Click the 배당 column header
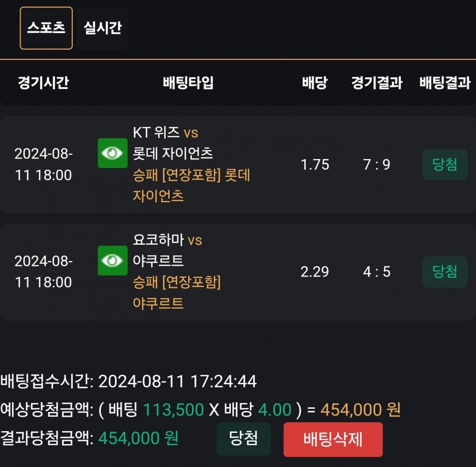The image size is (476, 467). [x=315, y=83]
